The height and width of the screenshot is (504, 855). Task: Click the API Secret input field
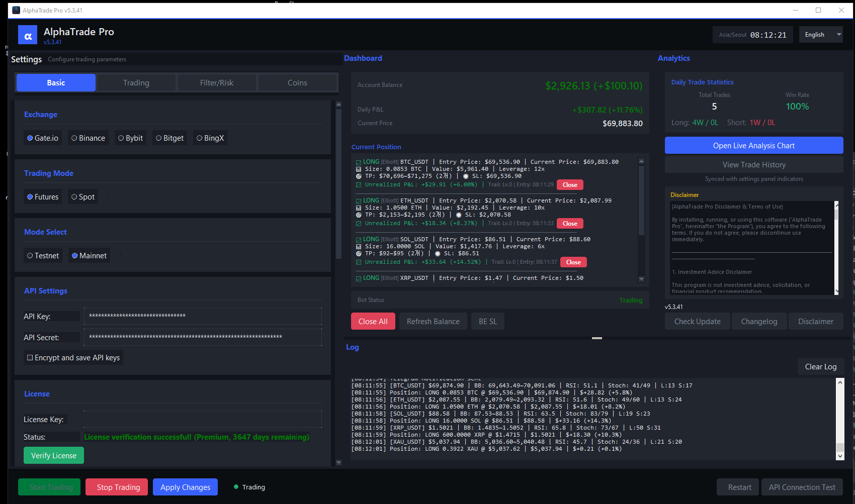203,337
